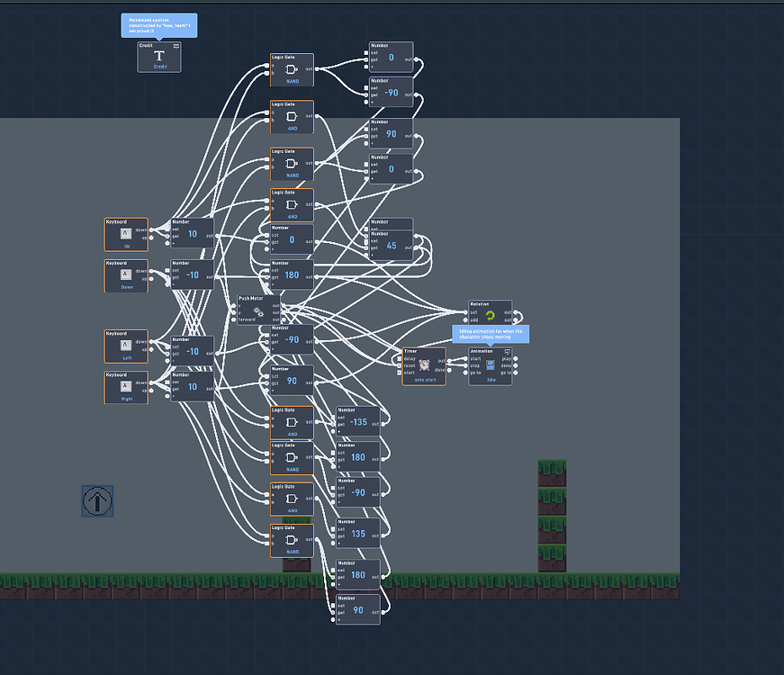Edit the Number node value -135
This screenshot has height=675, width=784.
[358, 422]
